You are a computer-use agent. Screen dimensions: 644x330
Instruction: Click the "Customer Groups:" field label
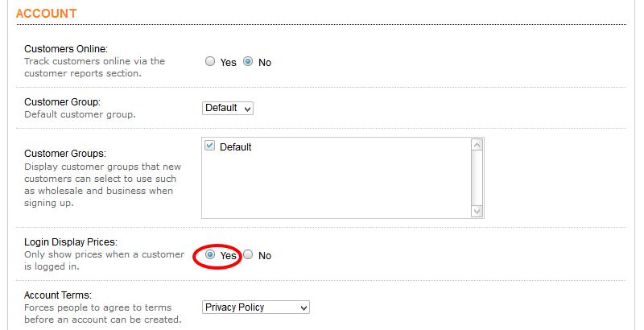(65, 153)
